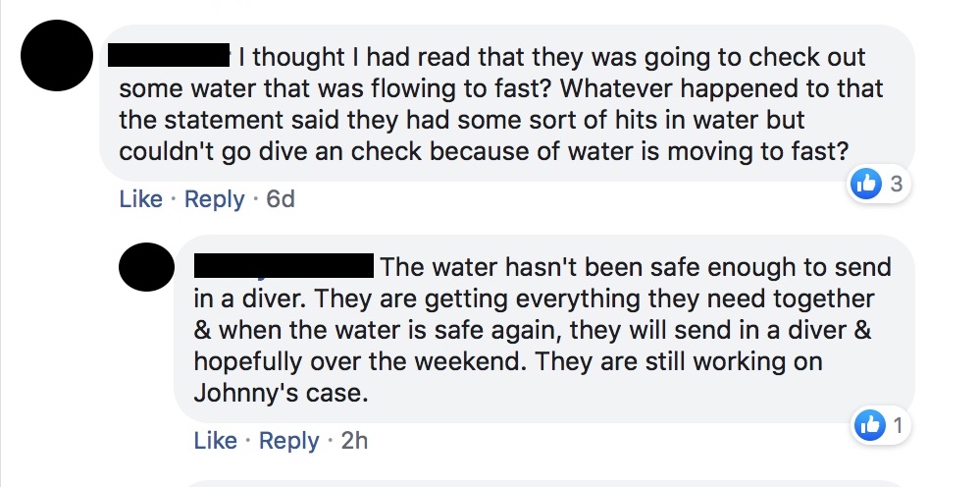The height and width of the screenshot is (487, 980).
Task: Click the reply comment's gray text bubble
Action: (549, 334)
